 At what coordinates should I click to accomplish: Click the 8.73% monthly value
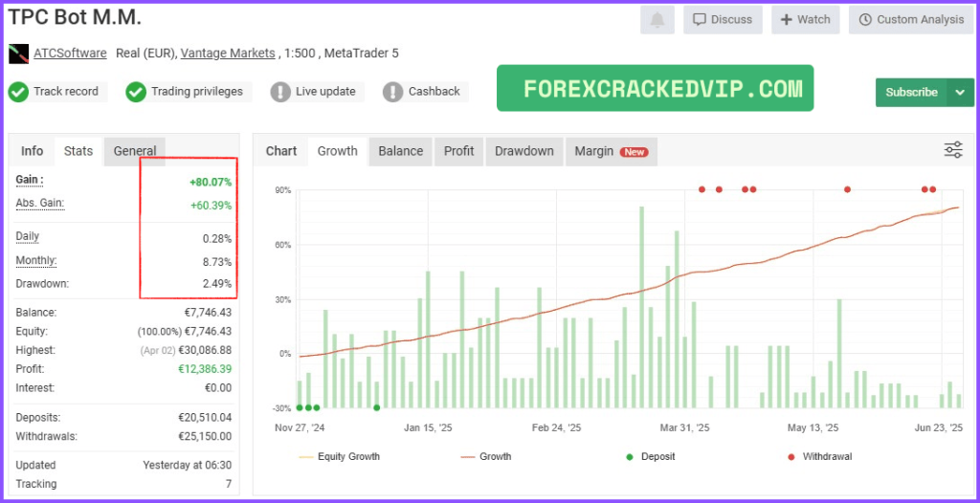[217, 262]
